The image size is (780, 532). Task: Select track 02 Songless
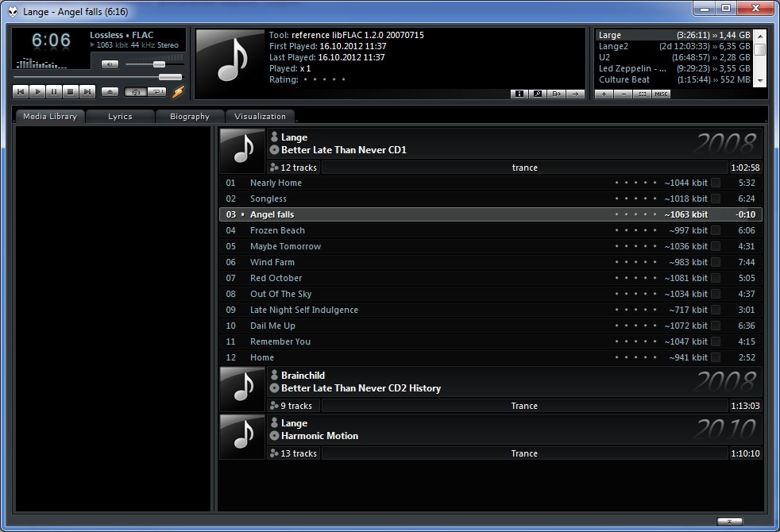coord(491,199)
